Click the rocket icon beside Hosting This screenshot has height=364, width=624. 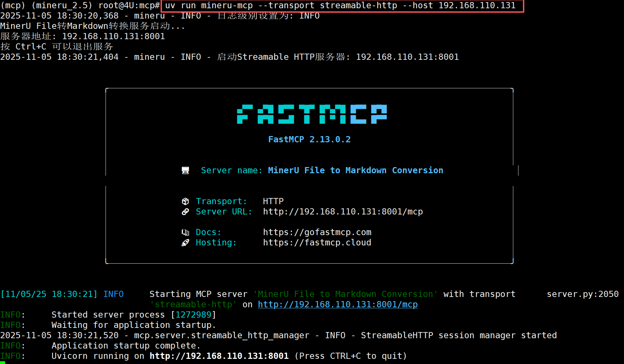(185, 243)
